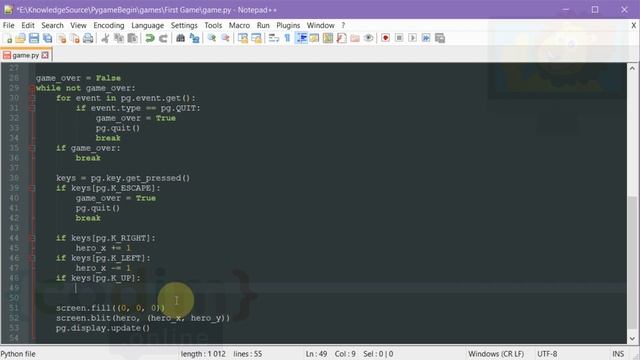Click the Paste toolbar icon
This screenshot has width=640, height=360.
point(132,38)
